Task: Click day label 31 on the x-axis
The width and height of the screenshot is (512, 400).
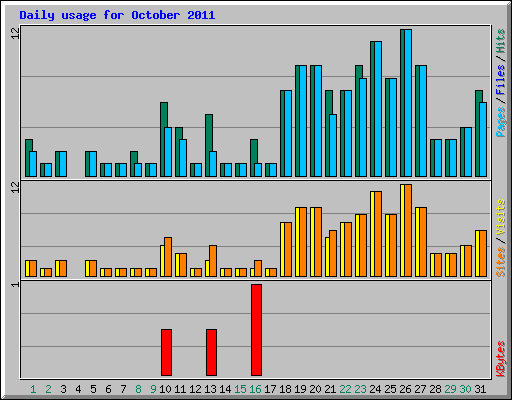Action: (480, 389)
